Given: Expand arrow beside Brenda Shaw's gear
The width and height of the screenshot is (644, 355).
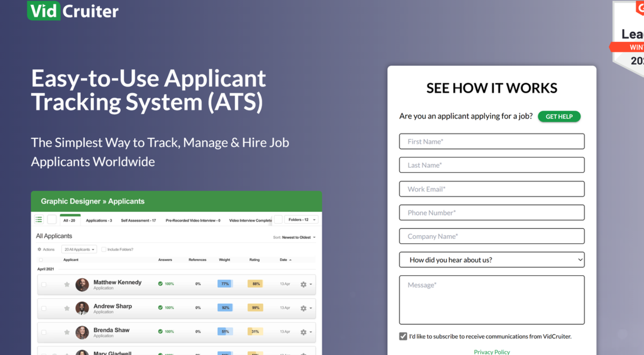Looking at the screenshot, I should coord(311,332).
